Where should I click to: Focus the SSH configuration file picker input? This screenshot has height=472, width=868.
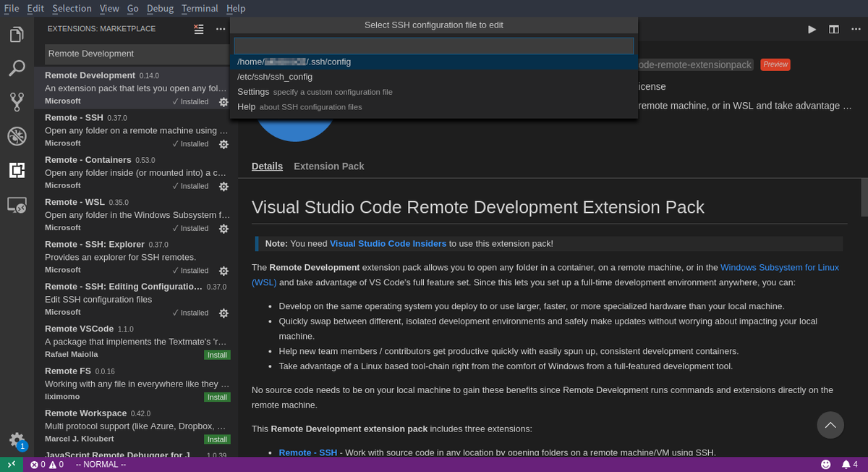coord(434,46)
